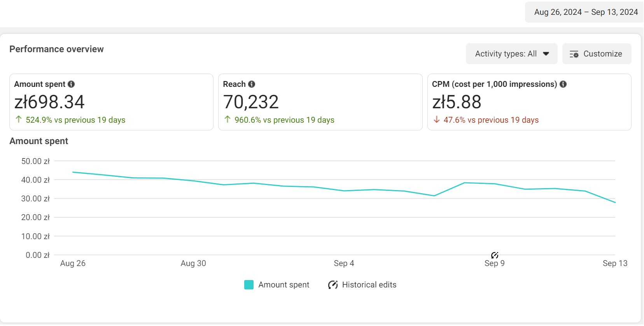The image size is (644, 326).
Task: Show info tooltip icon for Amount spent
Action: [71, 84]
